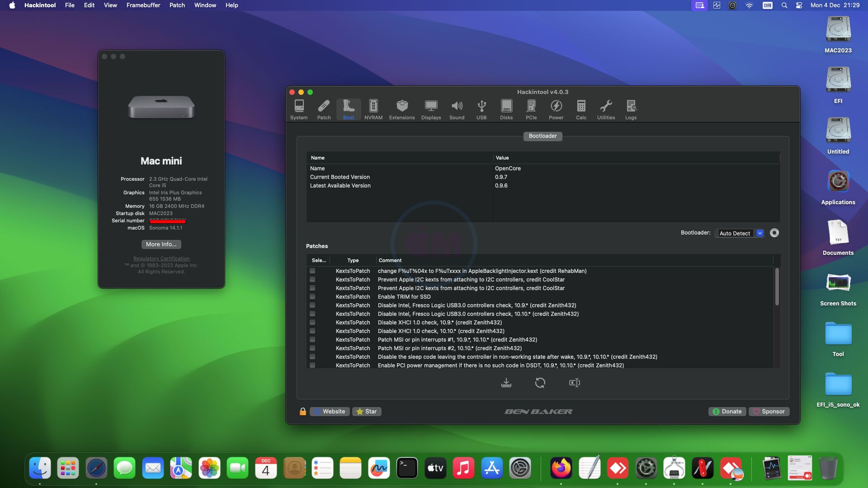The image size is (868, 488).
Task: Select the Boot toolbar tab
Action: (349, 110)
